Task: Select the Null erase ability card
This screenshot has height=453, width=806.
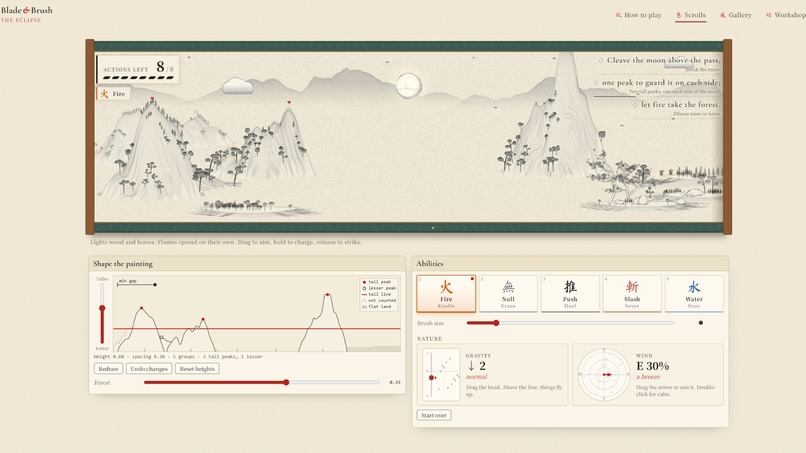Action: pos(508,294)
